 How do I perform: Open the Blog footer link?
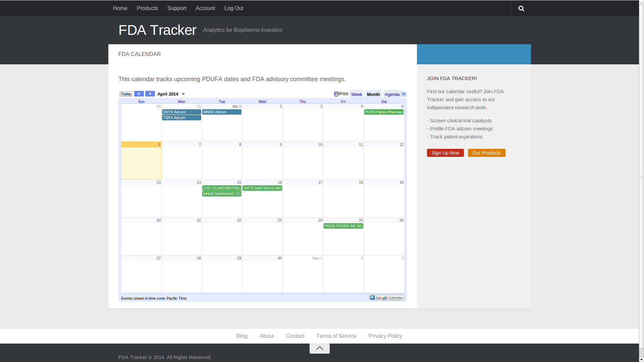242,336
